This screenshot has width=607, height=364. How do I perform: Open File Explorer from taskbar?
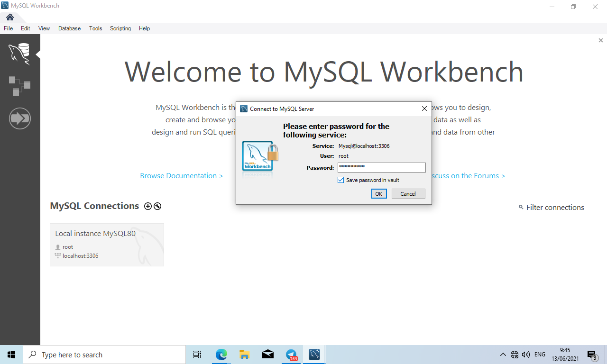tap(245, 355)
